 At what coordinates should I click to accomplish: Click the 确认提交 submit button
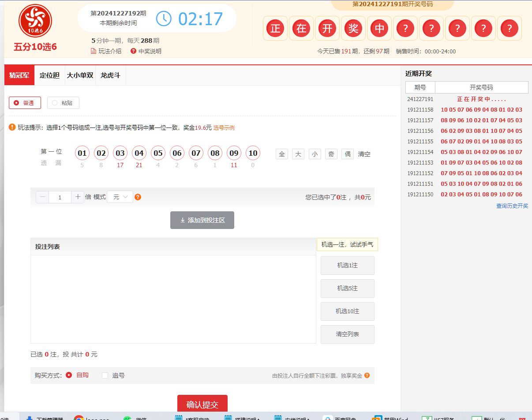click(202, 403)
